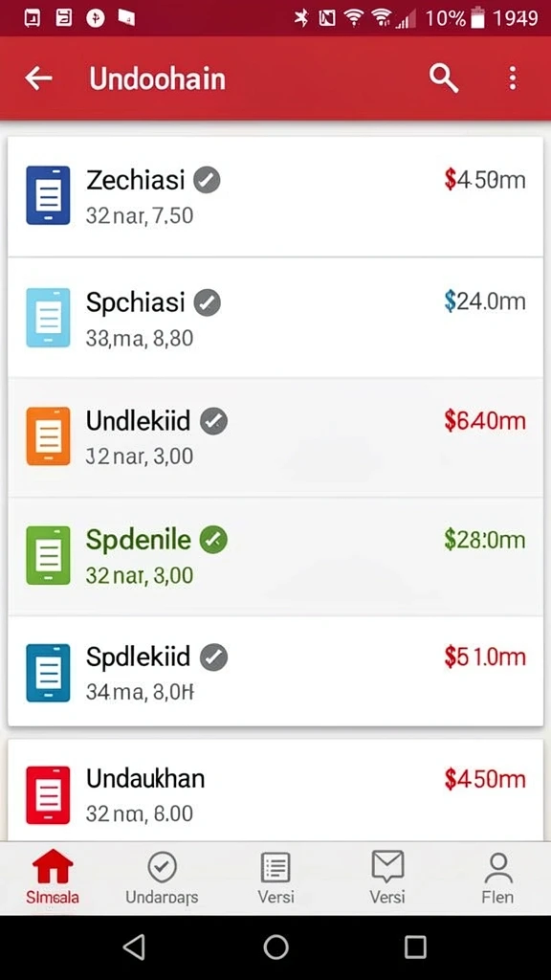
Task: Tap the teal Spdlekiid document icon
Action: [48, 673]
